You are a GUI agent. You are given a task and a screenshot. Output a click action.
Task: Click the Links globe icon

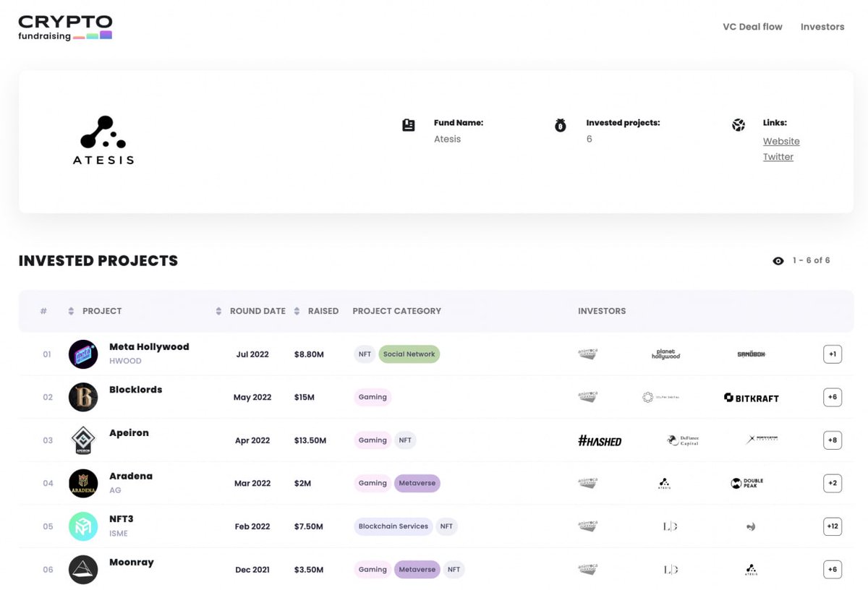pos(738,125)
